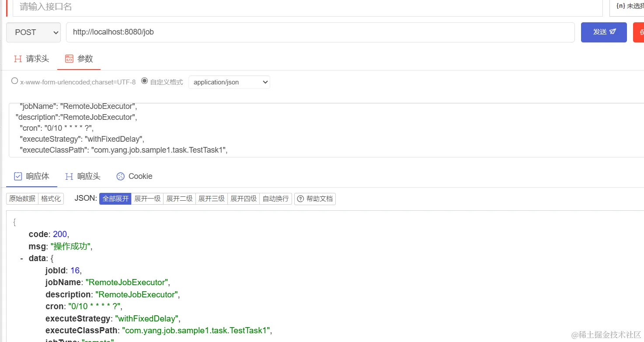
Task: Click the URL field with localhost:8080/job
Action: pyautogui.click(x=320, y=32)
